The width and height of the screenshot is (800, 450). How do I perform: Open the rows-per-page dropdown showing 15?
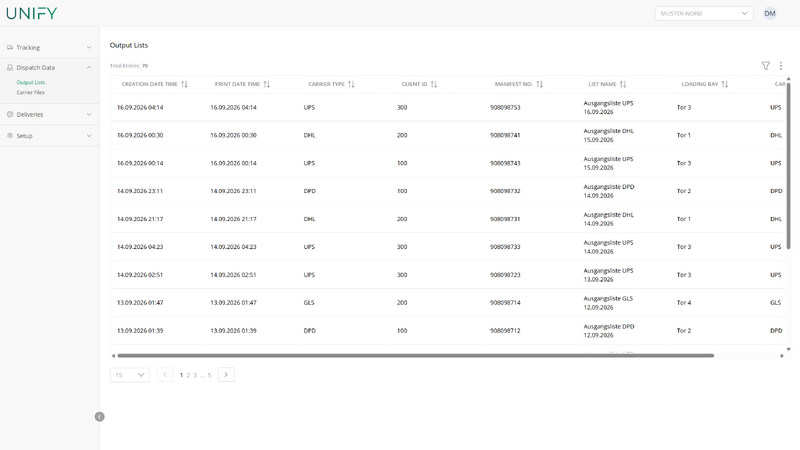click(x=130, y=375)
